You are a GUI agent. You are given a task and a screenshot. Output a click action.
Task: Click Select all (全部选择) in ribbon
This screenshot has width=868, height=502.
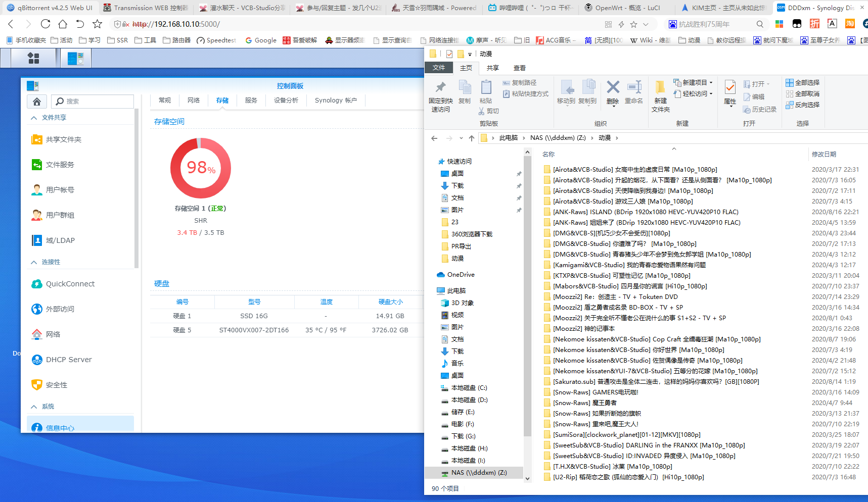803,83
